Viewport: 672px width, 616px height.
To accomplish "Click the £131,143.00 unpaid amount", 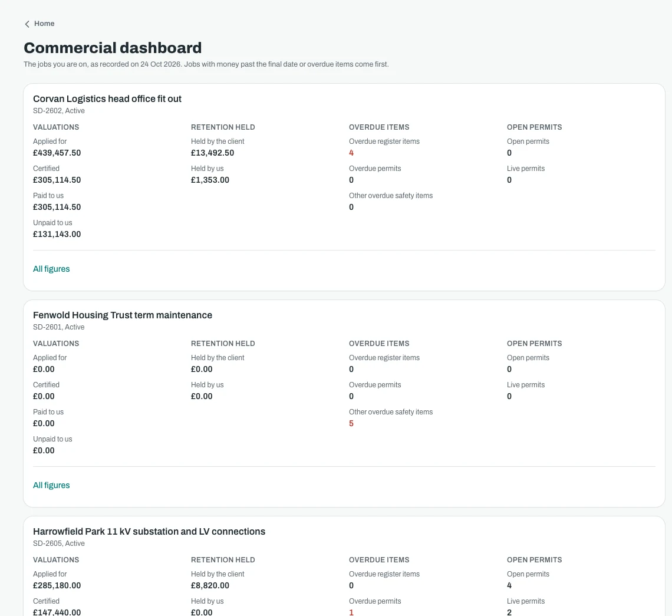I will (x=57, y=234).
